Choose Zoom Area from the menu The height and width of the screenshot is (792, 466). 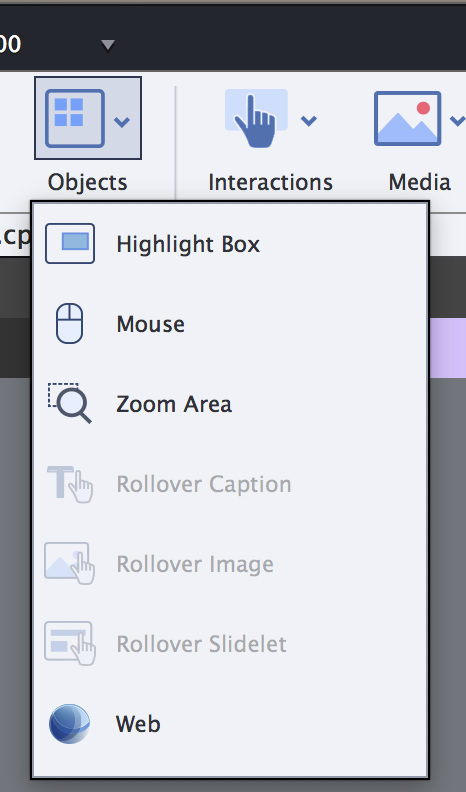pos(174,404)
